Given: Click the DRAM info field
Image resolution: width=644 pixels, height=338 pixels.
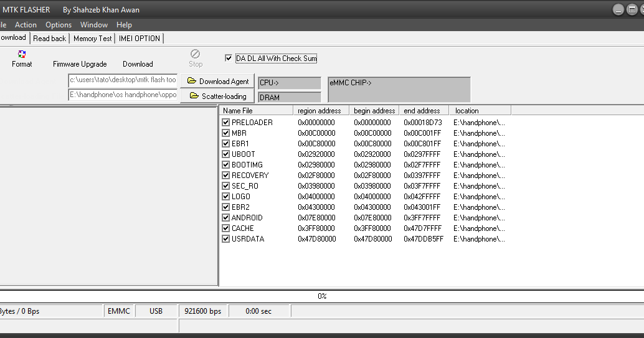Looking at the screenshot, I should (290, 97).
